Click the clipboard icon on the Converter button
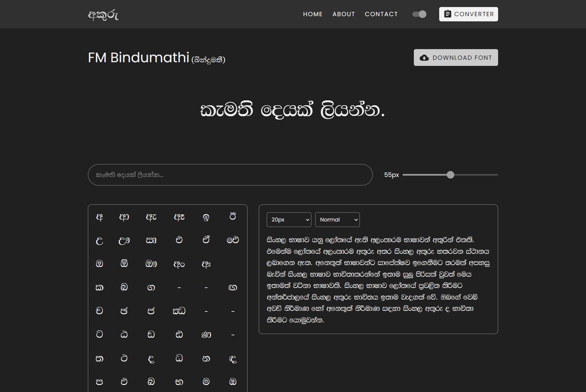 tap(448, 14)
